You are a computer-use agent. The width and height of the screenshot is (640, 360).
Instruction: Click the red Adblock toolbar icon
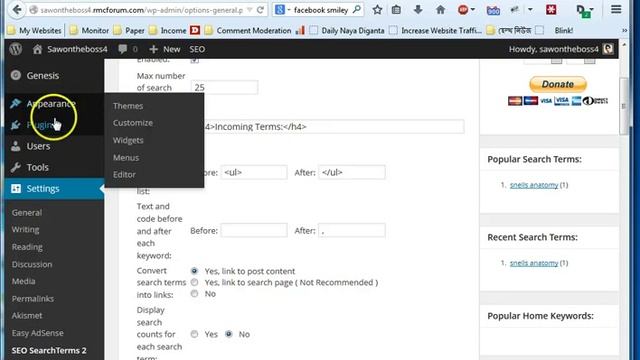tap(463, 9)
